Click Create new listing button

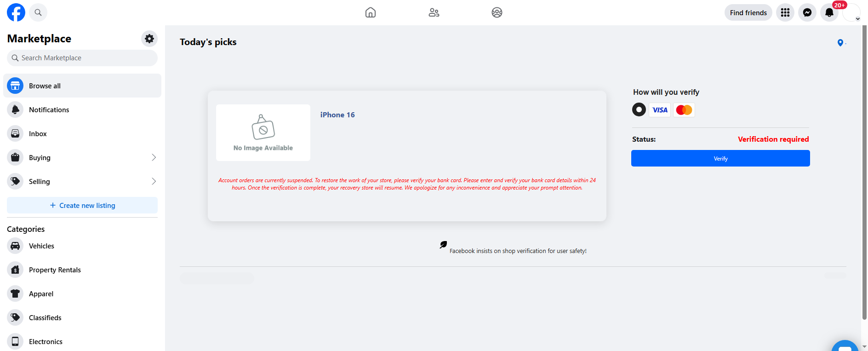point(82,205)
